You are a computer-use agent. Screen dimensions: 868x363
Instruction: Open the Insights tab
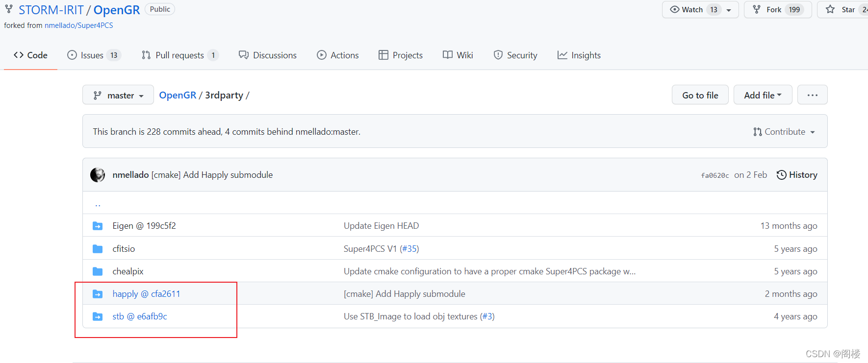pyautogui.click(x=579, y=55)
